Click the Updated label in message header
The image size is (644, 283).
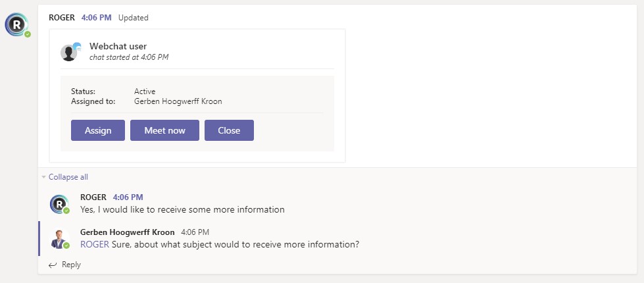tap(134, 18)
